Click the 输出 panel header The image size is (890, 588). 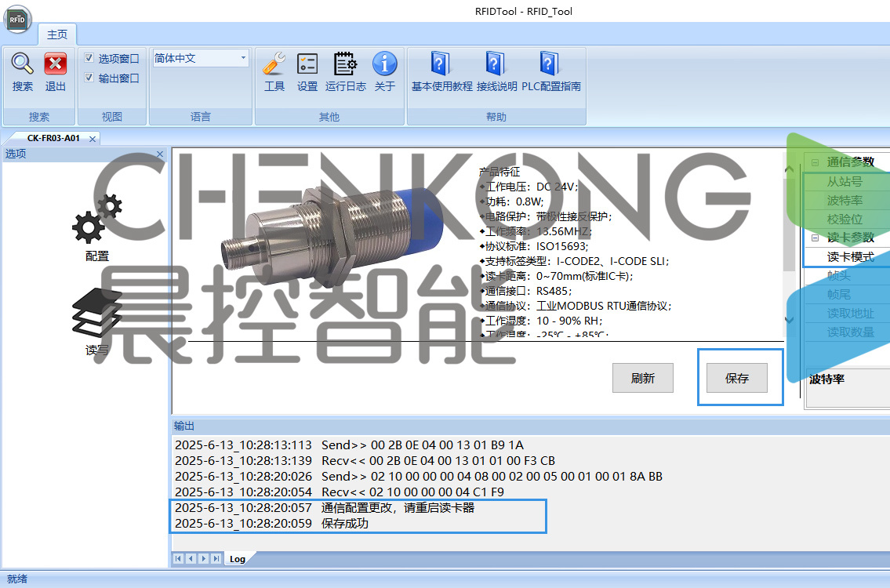(x=530, y=426)
